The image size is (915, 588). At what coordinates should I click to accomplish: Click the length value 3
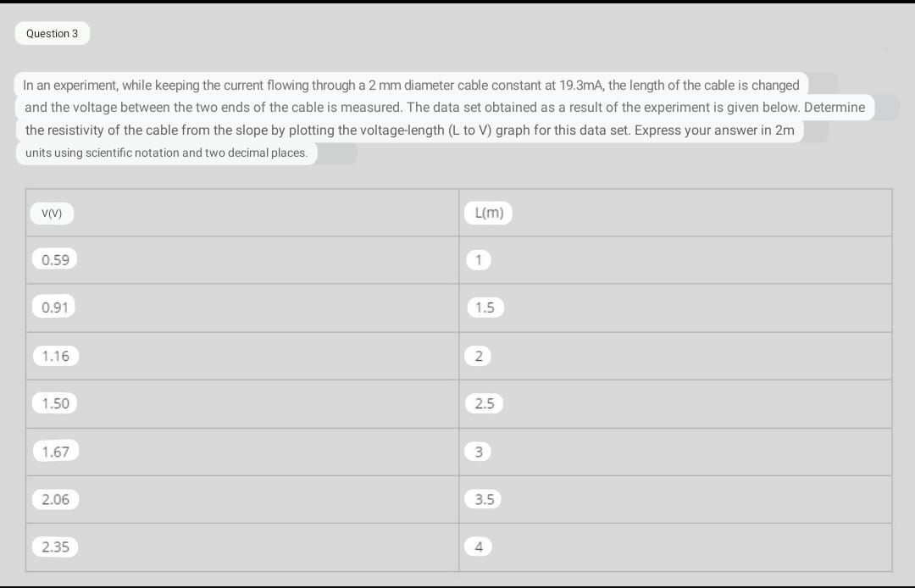(x=479, y=452)
